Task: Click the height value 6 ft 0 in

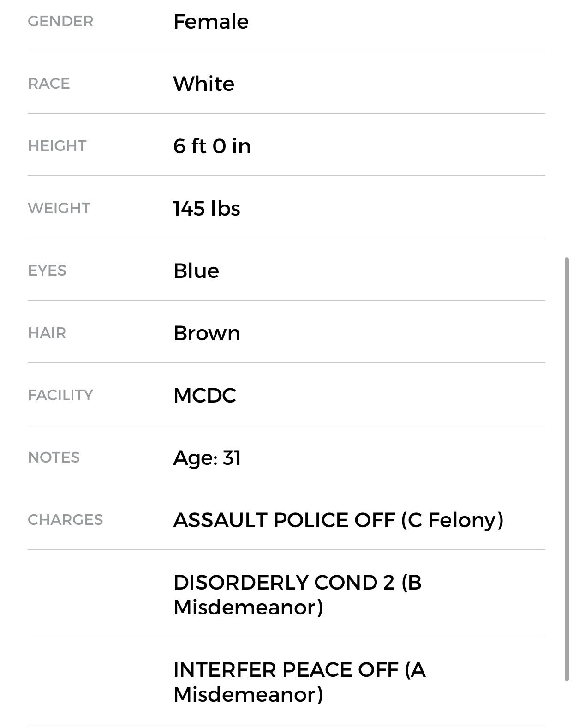Action: click(x=212, y=146)
